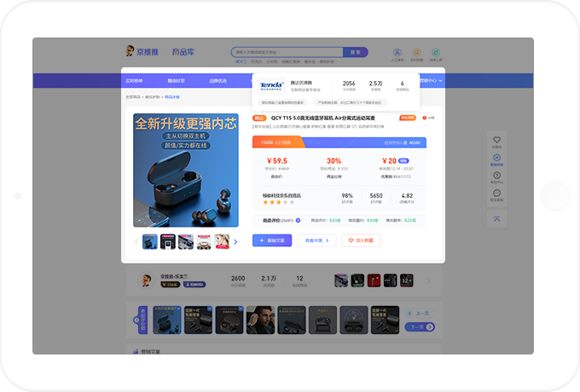
Task: Click the back-to-top arrow in right sidebar
Action: pyautogui.click(x=496, y=218)
